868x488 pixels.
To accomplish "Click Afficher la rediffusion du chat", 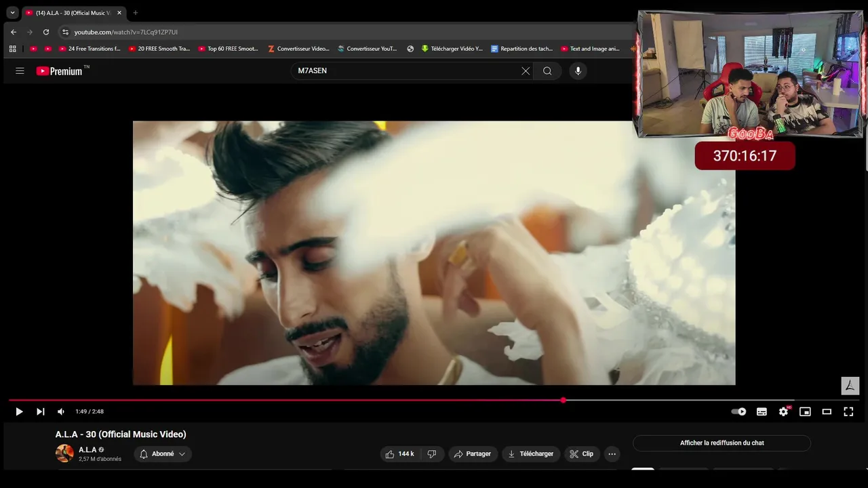I will coord(722,443).
